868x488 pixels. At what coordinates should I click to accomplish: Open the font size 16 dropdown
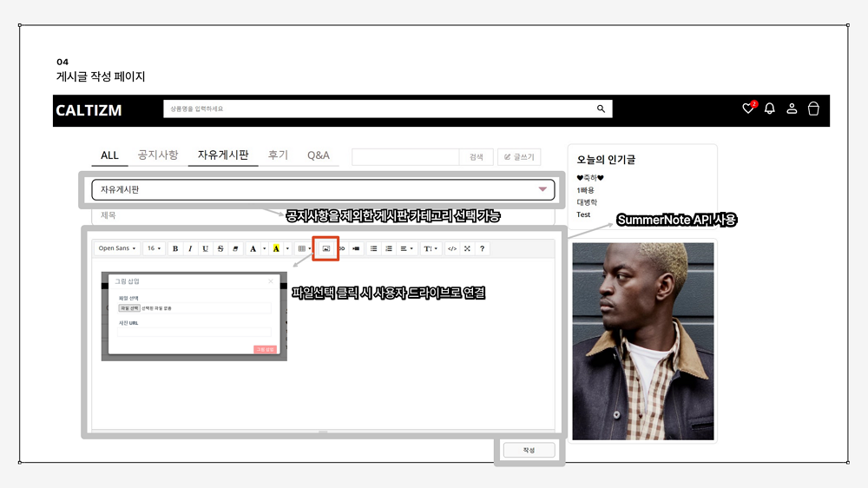[154, 248]
